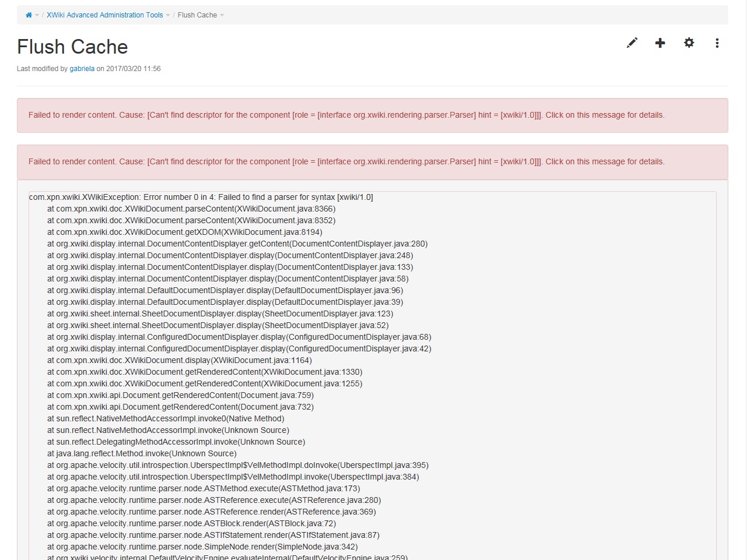
Task: Select the parseContent XWikiDocument.java:8366 line
Action: point(191,209)
